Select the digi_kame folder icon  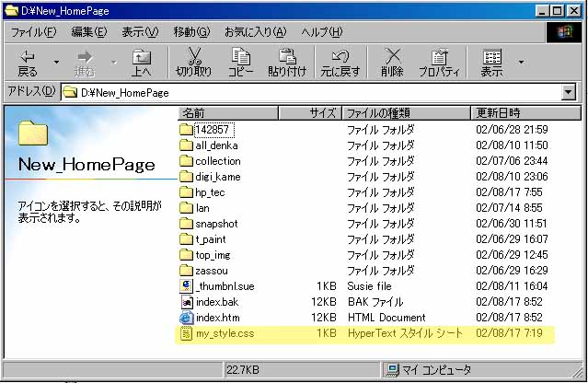coord(186,177)
